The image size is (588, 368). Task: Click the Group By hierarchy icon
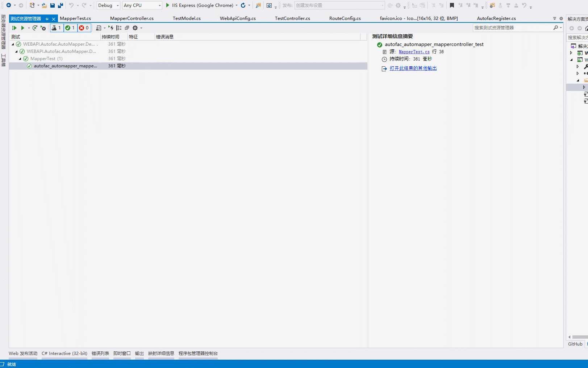(119, 28)
